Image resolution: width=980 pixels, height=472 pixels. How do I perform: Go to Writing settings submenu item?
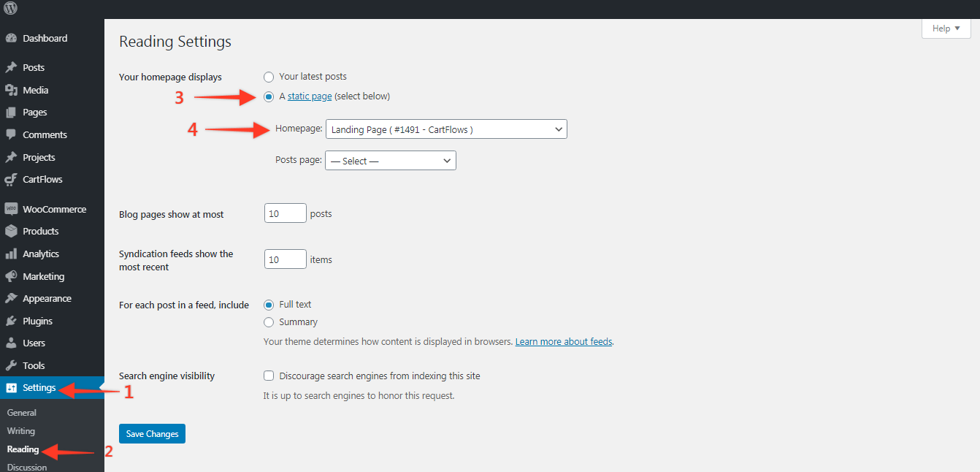click(21, 431)
